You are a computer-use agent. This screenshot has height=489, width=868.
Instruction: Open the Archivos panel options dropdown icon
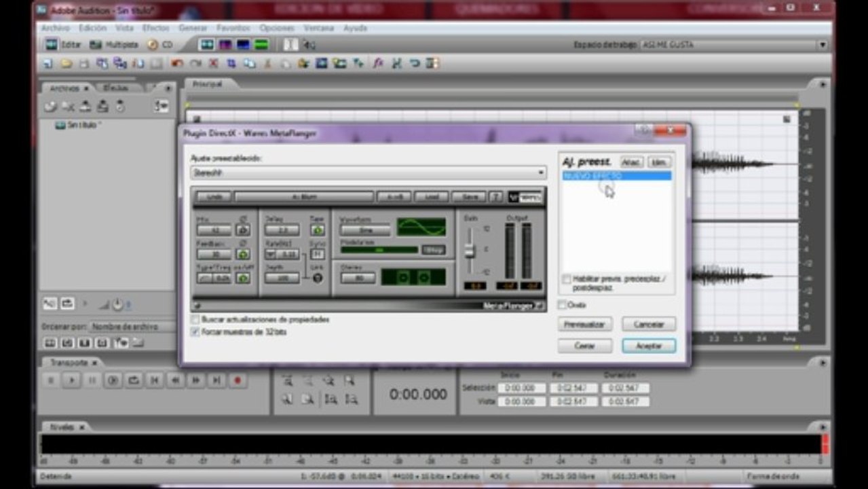pos(161,107)
